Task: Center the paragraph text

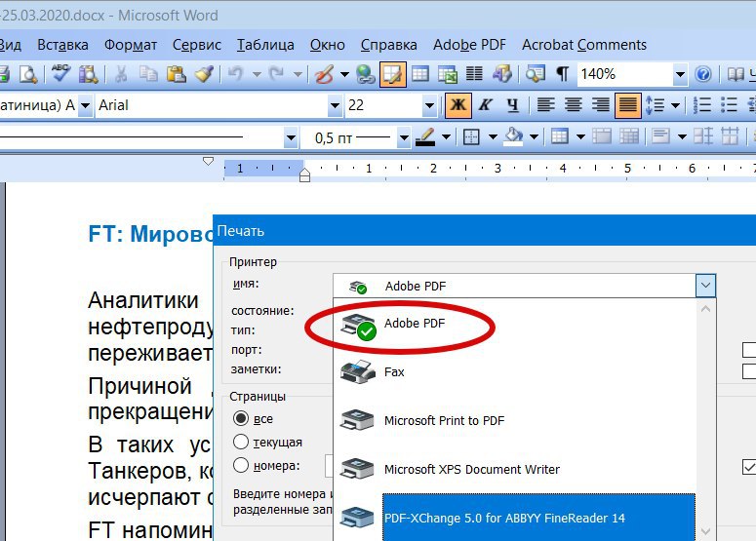Action: click(x=574, y=105)
